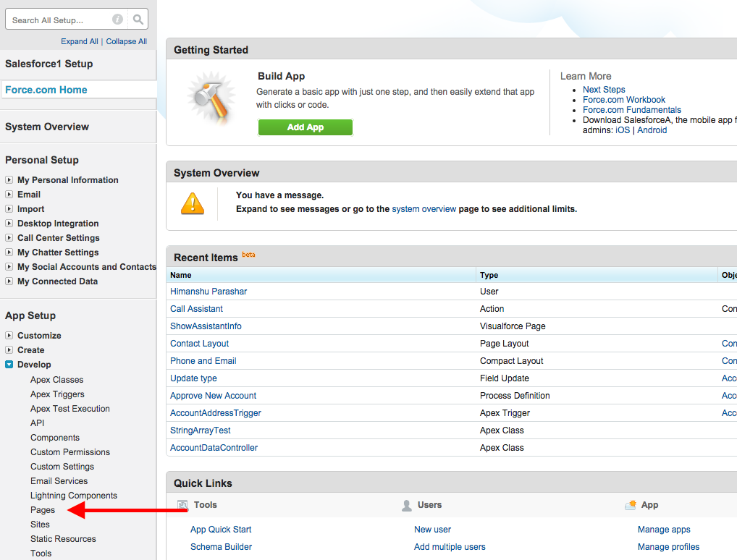Open the system overview link
Viewport: 737px width, 560px height.
pyautogui.click(x=424, y=209)
